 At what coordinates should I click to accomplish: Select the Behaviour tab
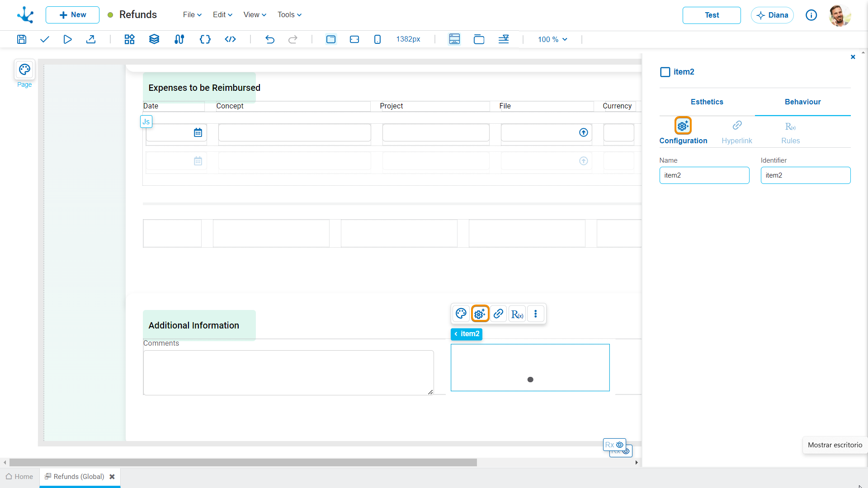tap(803, 102)
